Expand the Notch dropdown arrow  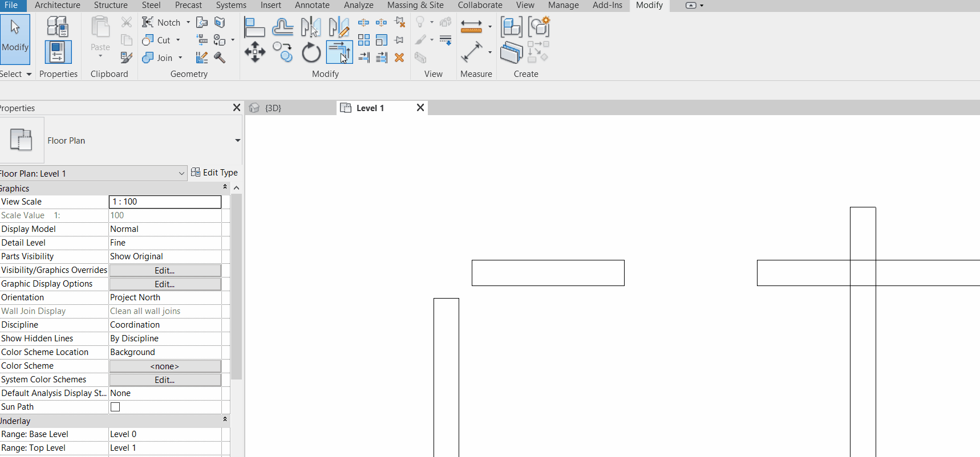[x=188, y=22]
